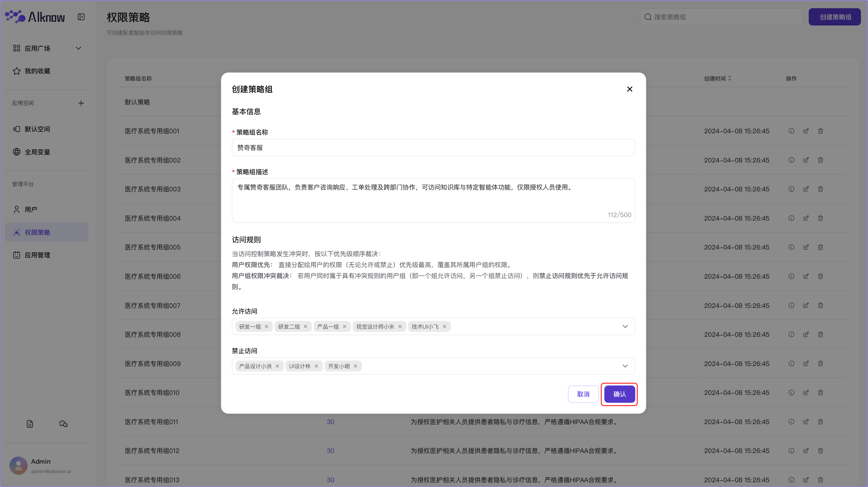Screen dimensions: 868x487
Task: Delete the 开发小明 tag
Action: click(x=355, y=366)
